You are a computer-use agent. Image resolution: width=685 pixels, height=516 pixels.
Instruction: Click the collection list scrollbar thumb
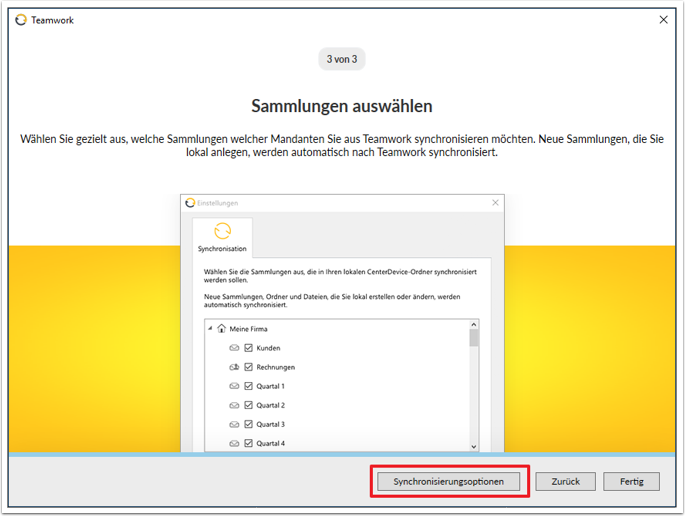(474, 338)
